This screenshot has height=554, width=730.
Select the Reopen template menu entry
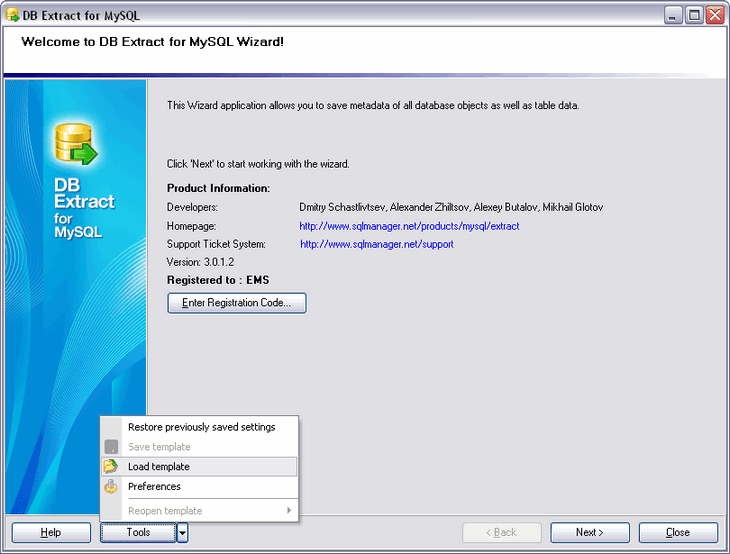[x=199, y=511]
